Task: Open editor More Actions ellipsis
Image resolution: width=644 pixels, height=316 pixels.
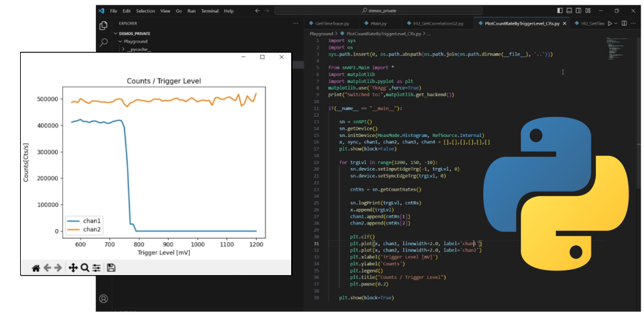Action: (x=634, y=23)
